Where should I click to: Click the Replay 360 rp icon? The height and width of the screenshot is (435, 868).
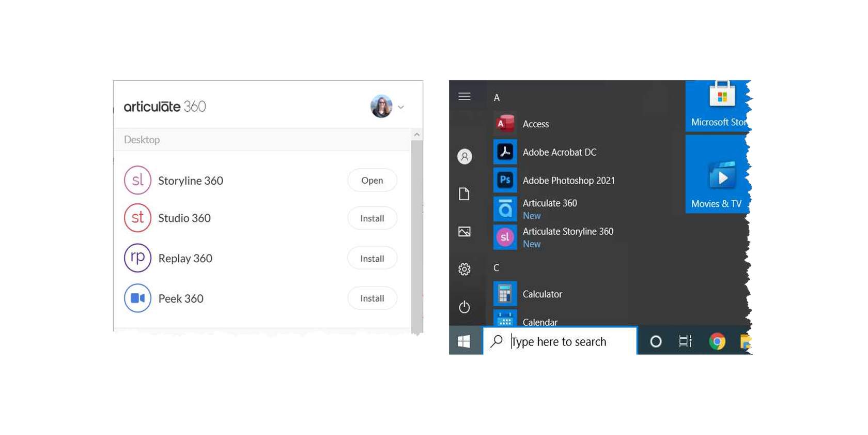click(137, 258)
